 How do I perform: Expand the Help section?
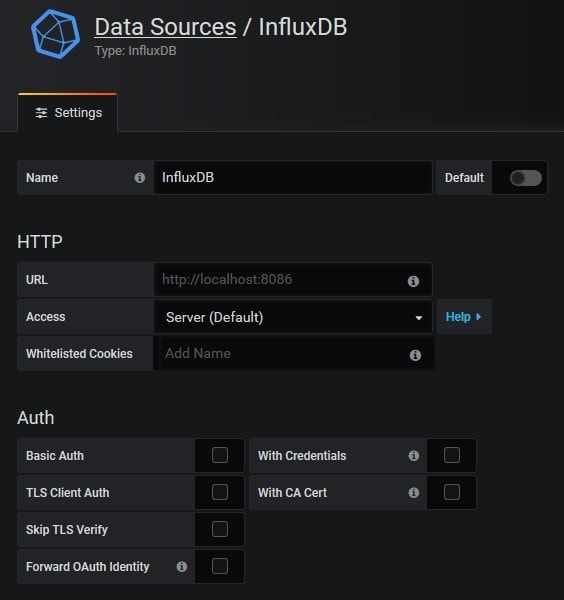[464, 317]
